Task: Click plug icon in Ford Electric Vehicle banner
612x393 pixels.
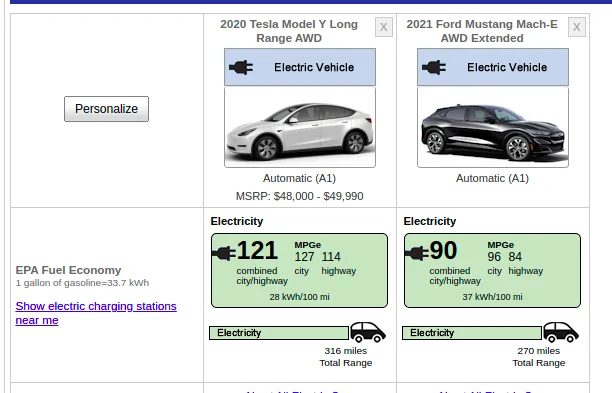Action: pos(434,68)
